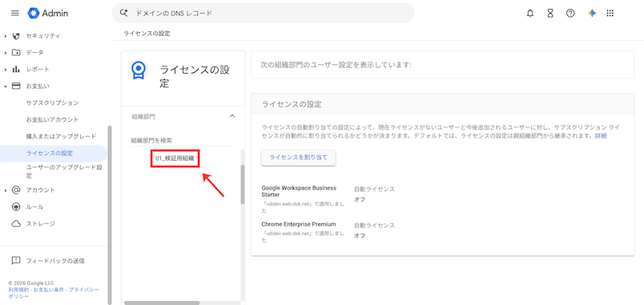The width and height of the screenshot is (644, 305).
Task: Click the data folder icon
Action: [x=17, y=52]
